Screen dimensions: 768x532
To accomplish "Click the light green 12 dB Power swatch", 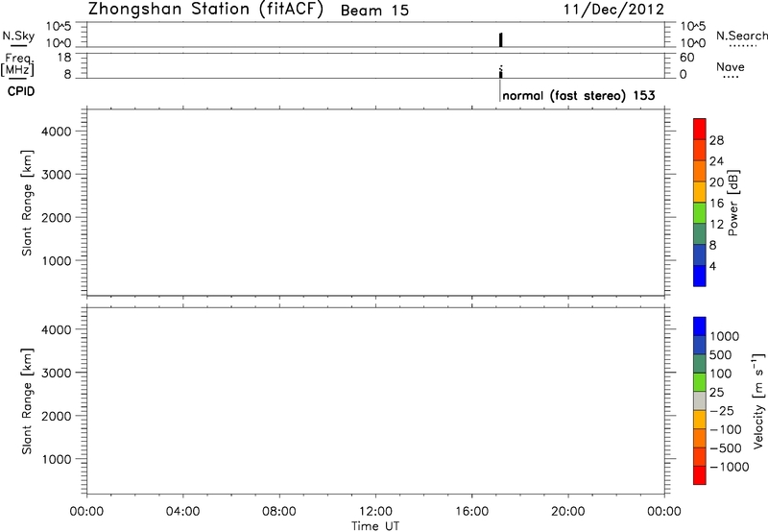I will point(700,213).
